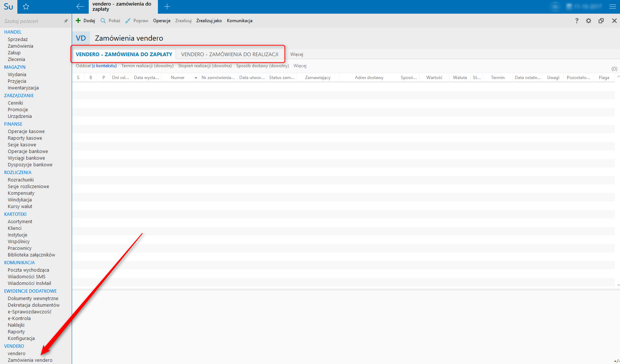Screen dimensions: 620x364
Task: Open Zakup in the sidebar
Action: click(14, 53)
